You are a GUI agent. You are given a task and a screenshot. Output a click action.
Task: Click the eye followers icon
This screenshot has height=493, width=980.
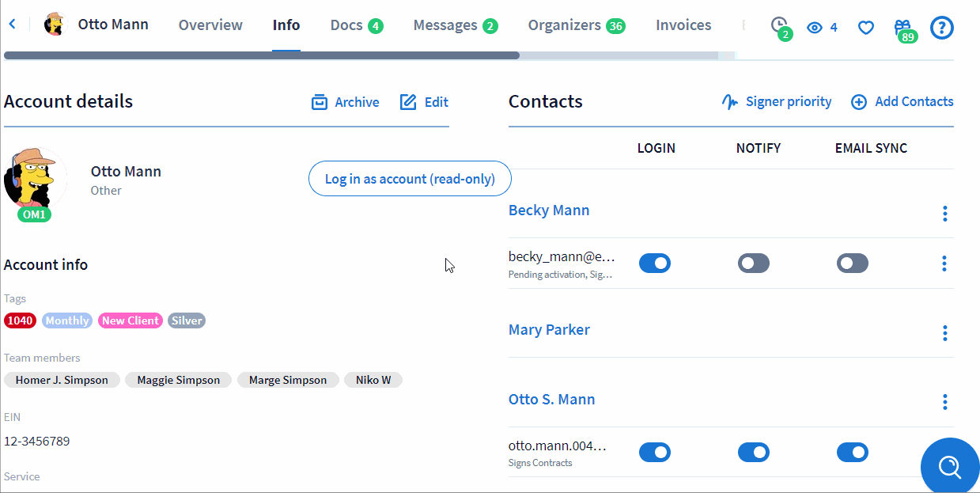[815, 28]
